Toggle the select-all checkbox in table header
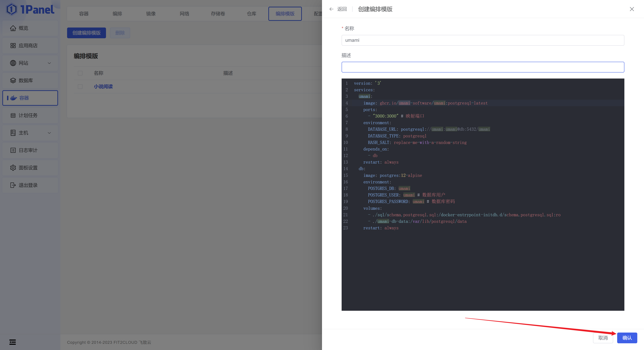Image resolution: width=644 pixels, height=350 pixels. [80, 73]
